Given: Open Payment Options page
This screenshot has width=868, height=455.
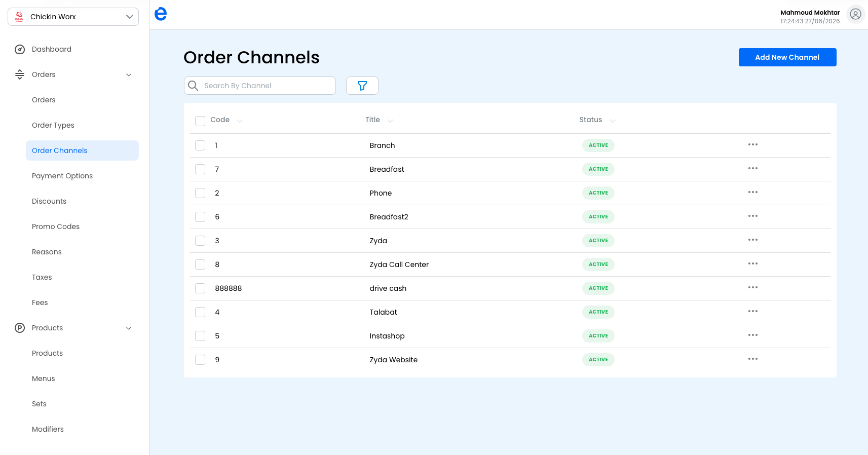Looking at the screenshot, I should click(62, 176).
